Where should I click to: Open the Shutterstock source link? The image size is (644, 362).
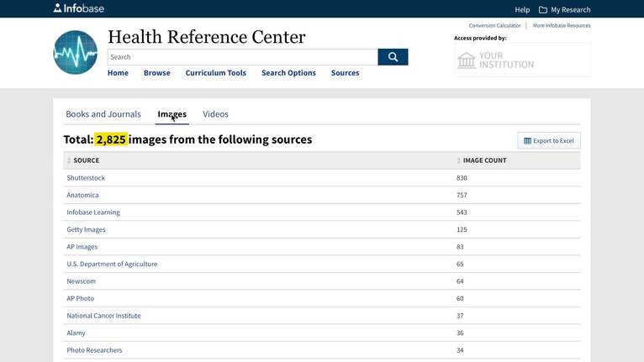tap(86, 178)
